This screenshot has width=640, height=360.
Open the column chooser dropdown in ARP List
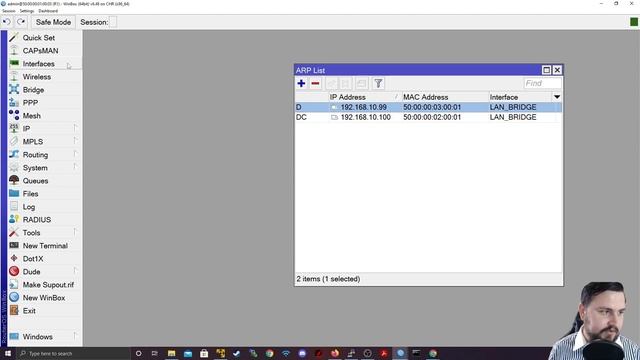coord(557,97)
